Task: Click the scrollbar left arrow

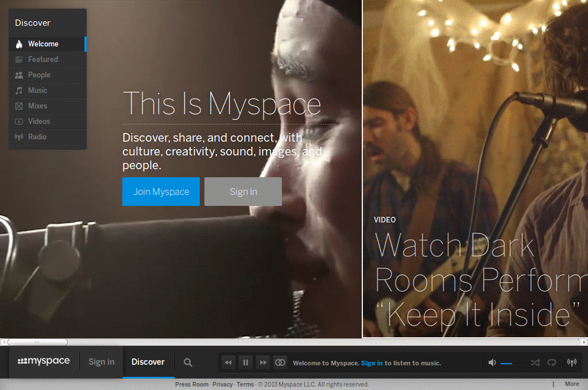Action: tap(3, 342)
